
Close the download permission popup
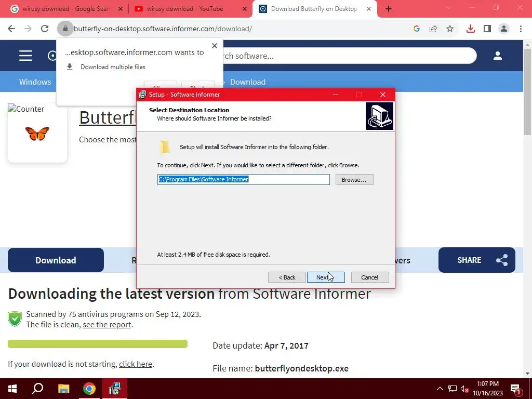tap(215, 46)
